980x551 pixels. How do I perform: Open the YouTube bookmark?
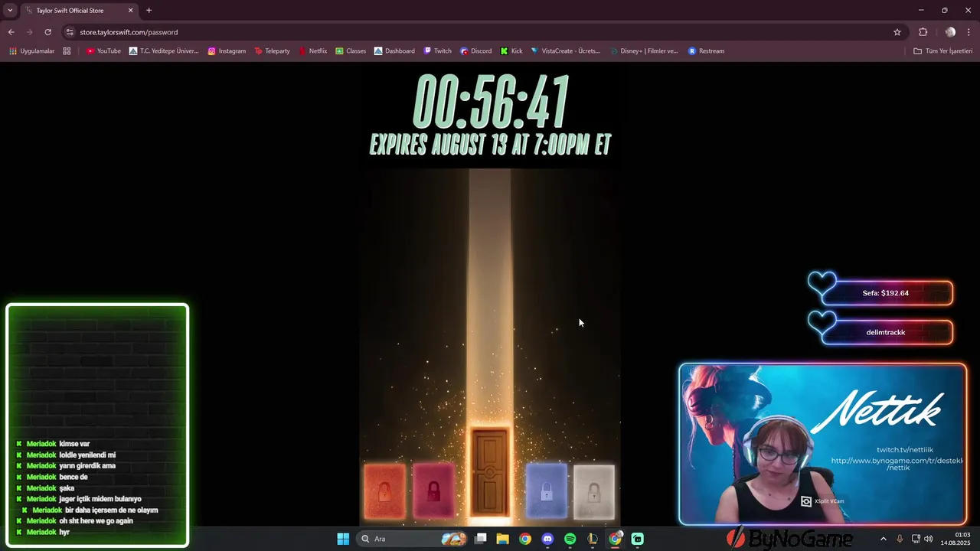pyautogui.click(x=103, y=51)
